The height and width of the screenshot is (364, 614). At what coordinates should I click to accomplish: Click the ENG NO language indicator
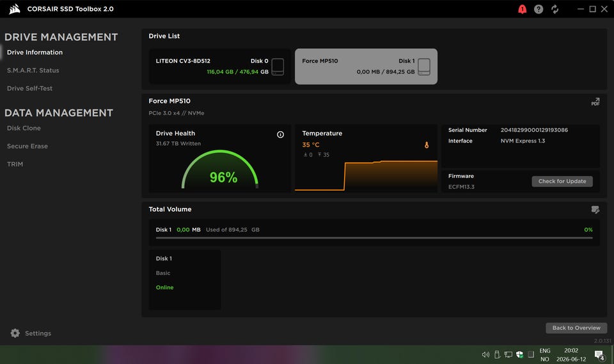click(x=545, y=355)
